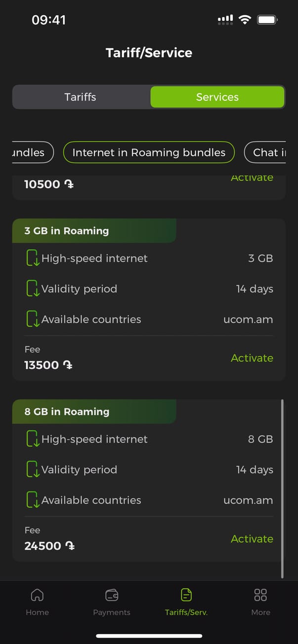Image resolution: width=298 pixels, height=644 pixels.
Task: Tap High-speed internet icon in 3 GB bundle
Action: click(x=33, y=258)
